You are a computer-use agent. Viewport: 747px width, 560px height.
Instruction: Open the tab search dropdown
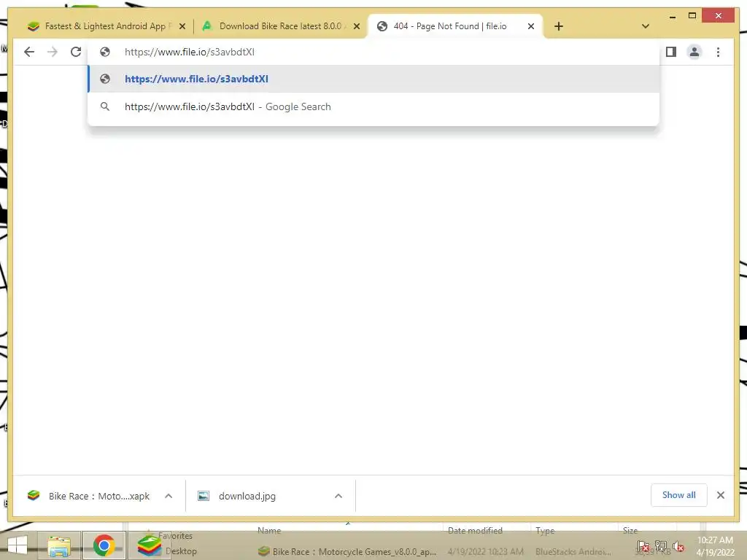[645, 26]
